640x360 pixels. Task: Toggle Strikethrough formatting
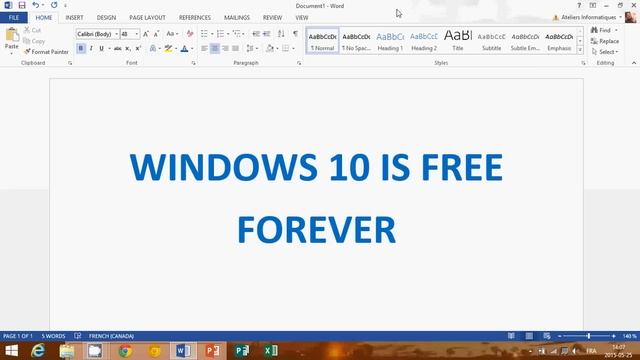118,49
